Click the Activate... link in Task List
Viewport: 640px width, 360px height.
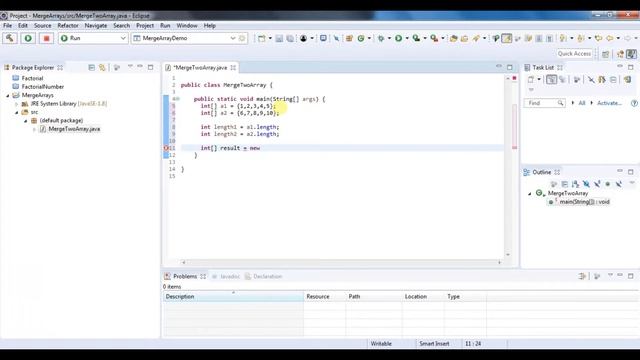[x=609, y=103]
